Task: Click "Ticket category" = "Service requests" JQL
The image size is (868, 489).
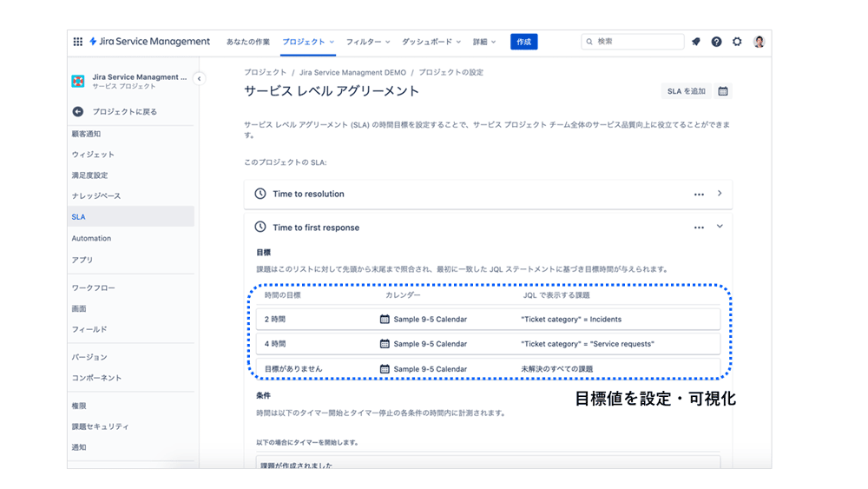Action: [x=588, y=344]
